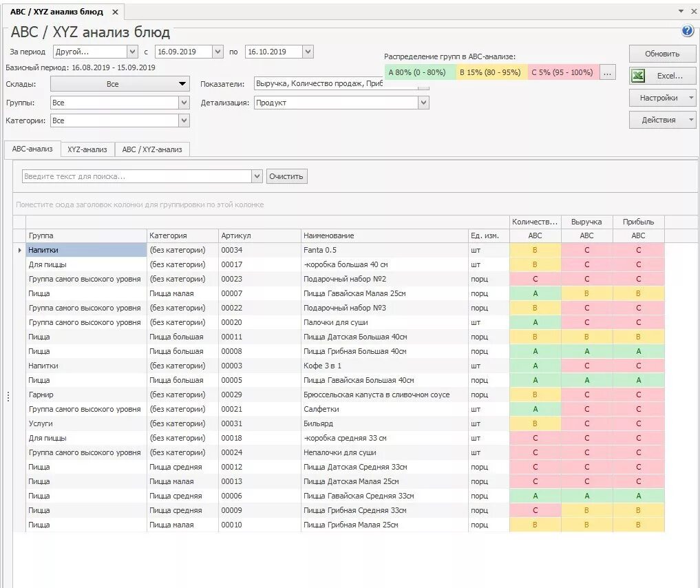Click the ellipsis button for ABC distribution
700x588 pixels.
click(x=607, y=72)
